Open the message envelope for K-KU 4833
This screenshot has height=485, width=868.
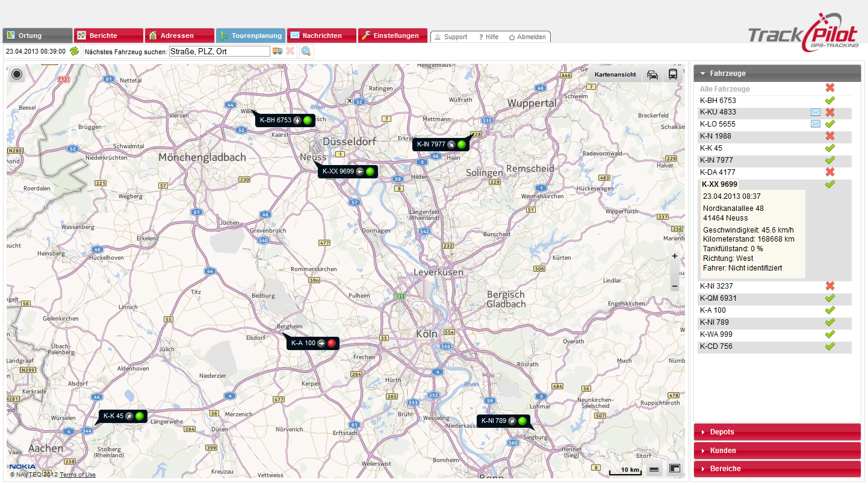coord(815,113)
